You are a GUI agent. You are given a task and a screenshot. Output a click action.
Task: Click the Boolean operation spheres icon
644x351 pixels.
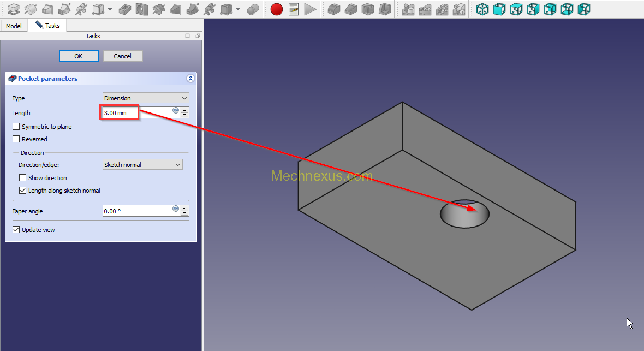pyautogui.click(x=253, y=9)
